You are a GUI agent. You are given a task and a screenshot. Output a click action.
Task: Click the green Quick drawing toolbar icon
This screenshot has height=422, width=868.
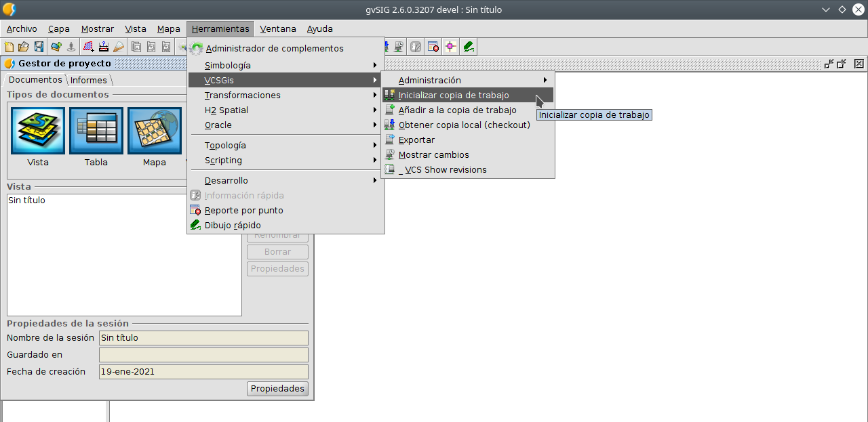pos(468,47)
